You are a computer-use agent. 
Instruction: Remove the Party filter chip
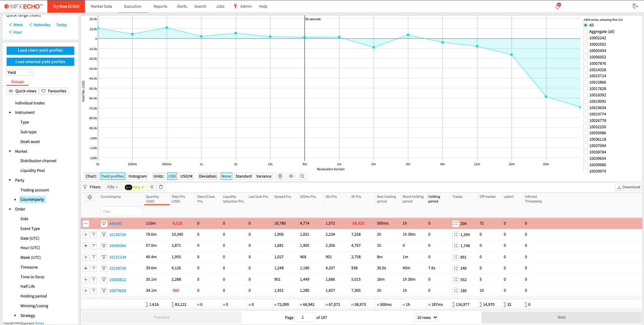(x=143, y=187)
